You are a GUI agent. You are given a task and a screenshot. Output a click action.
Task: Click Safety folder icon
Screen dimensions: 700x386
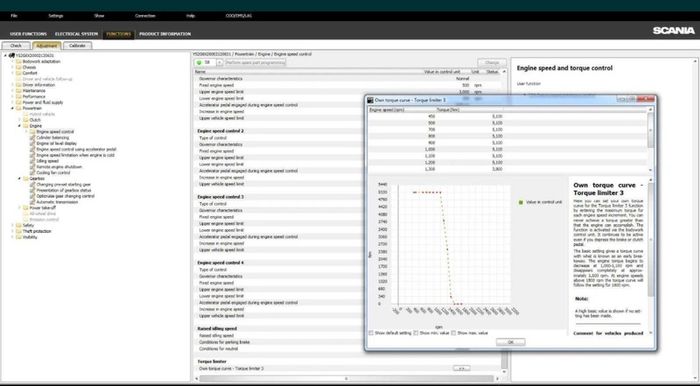(19, 225)
